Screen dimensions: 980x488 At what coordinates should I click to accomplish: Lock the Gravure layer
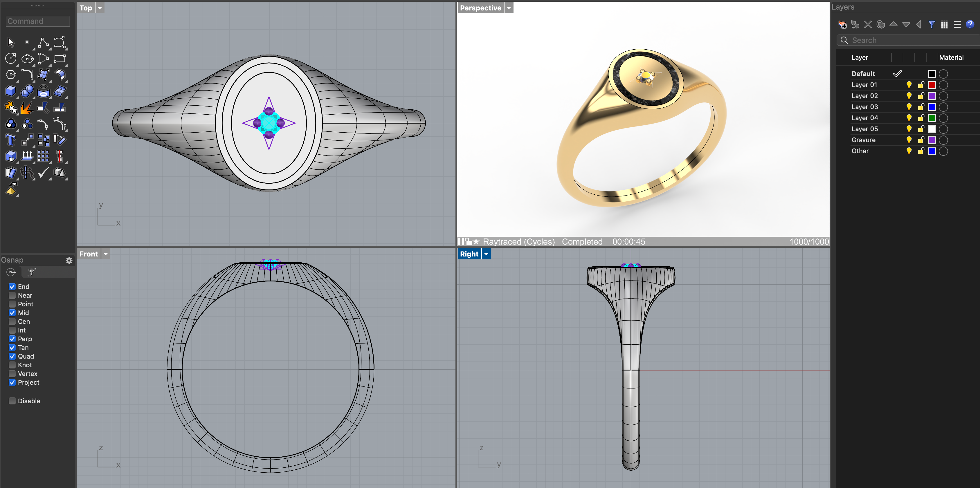(x=921, y=140)
